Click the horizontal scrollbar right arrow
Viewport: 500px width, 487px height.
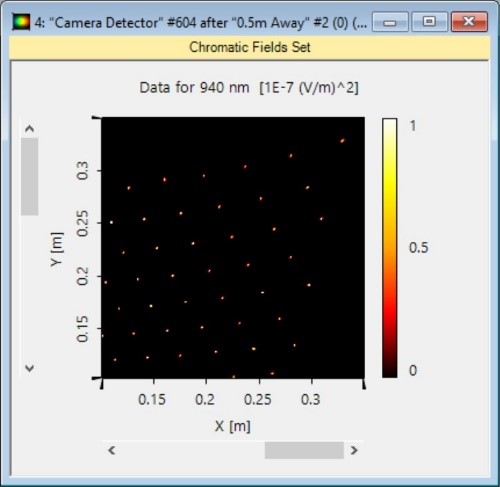coord(354,450)
